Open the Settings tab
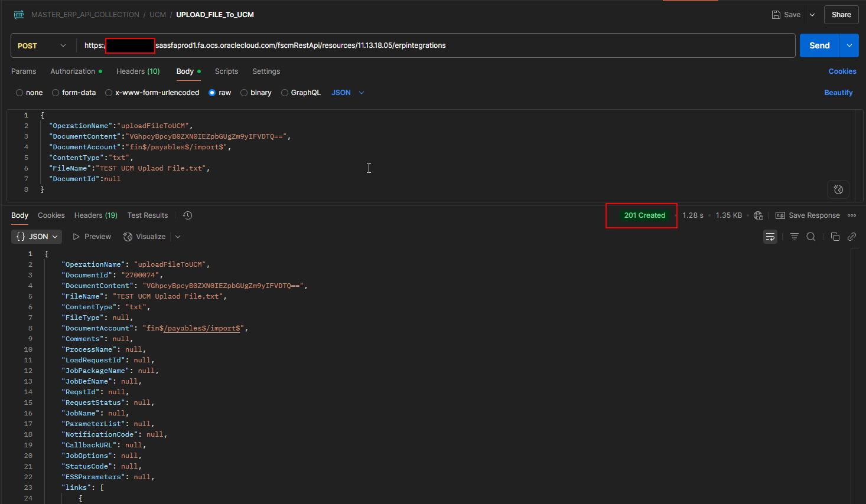 point(266,71)
